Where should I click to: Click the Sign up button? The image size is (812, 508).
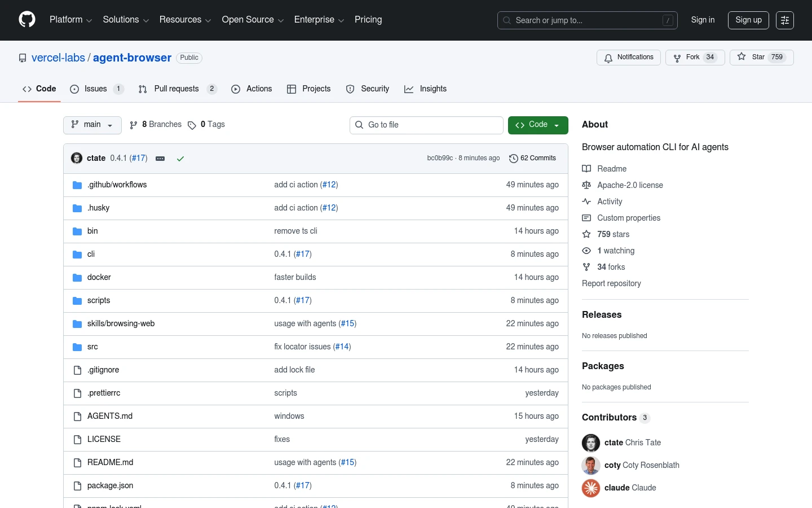[748, 20]
